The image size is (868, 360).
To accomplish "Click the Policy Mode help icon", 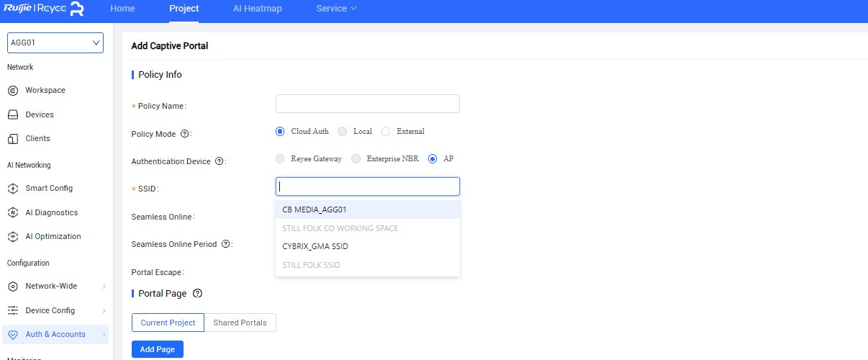I will [x=184, y=134].
